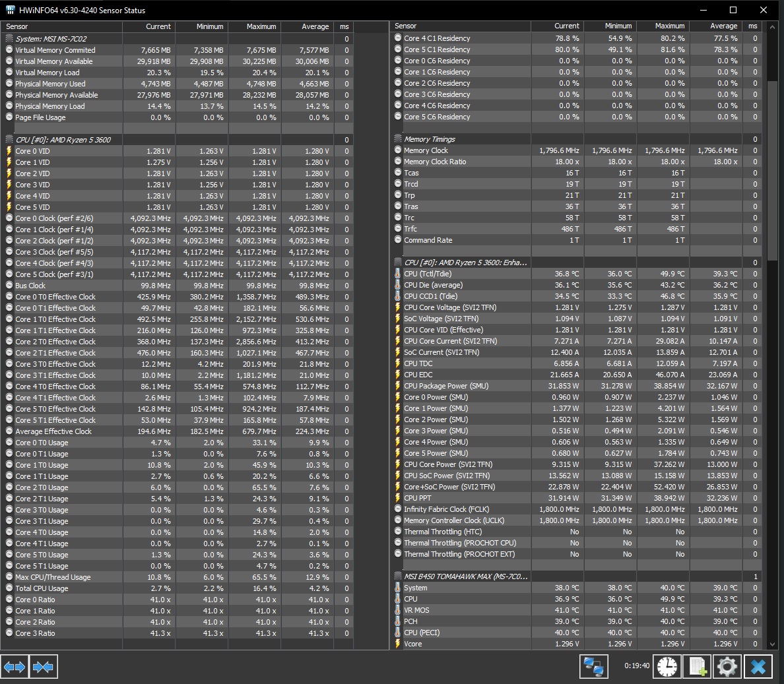Open the network remote monitoring icon
The width and height of the screenshot is (784, 684).
point(593,666)
